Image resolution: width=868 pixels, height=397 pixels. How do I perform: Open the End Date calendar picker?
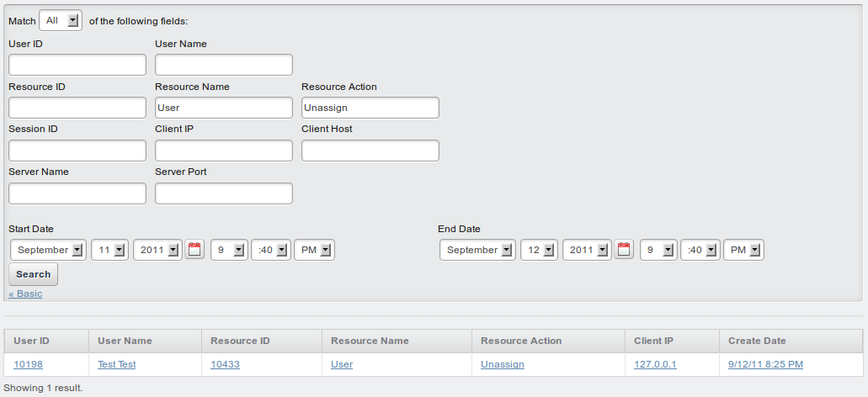tap(624, 249)
